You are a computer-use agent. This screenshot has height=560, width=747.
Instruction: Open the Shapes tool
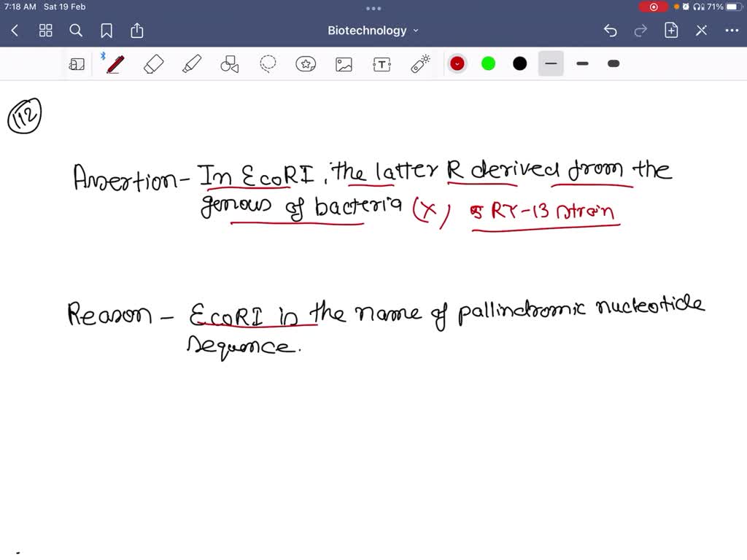coord(230,63)
